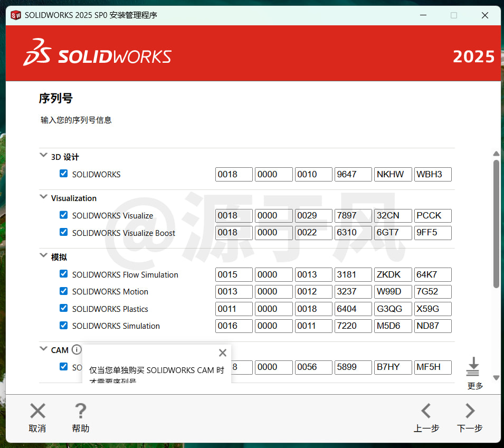Image resolution: width=504 pixels, height=448 pixels.
Task: Click the scrollbar up arrow
Action: click(x=496, y=154)
